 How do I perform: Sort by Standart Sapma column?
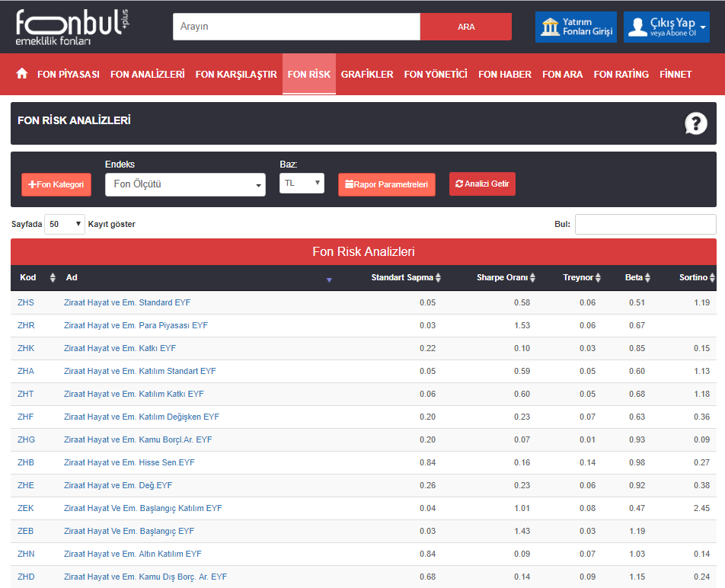click(x=405, y=277)
